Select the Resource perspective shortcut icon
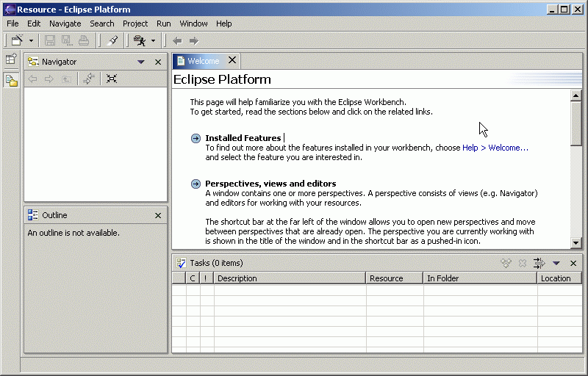This screenshot has height=376, width=588. pos(11,80)
